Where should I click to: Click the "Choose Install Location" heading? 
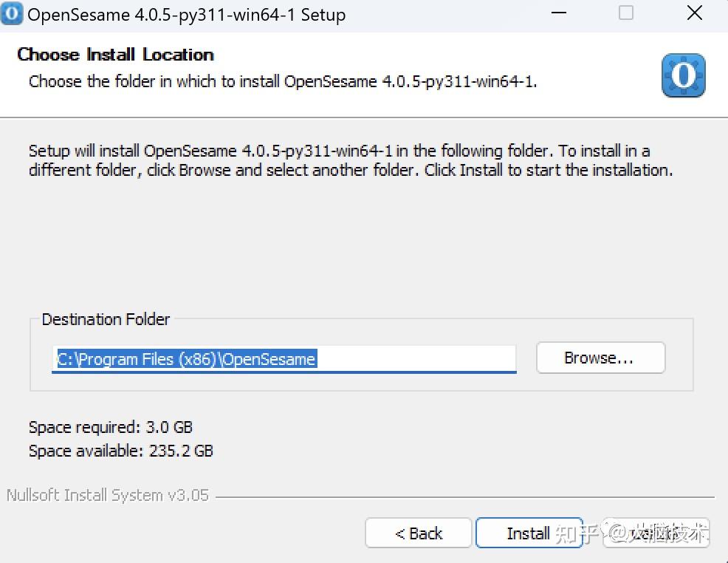click(115, 55)
